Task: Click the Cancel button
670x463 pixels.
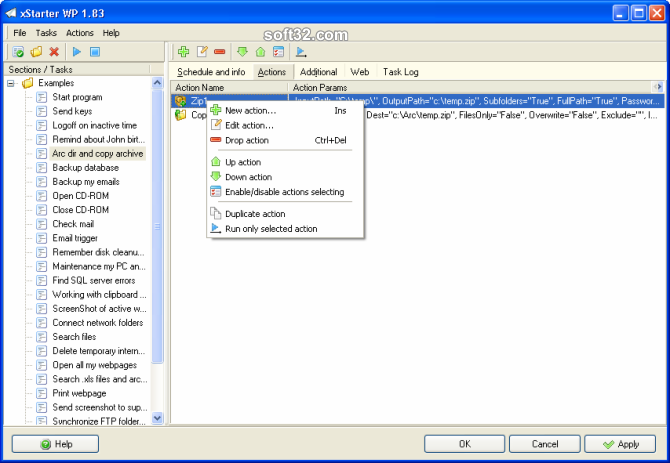Action: click(545, 444)
